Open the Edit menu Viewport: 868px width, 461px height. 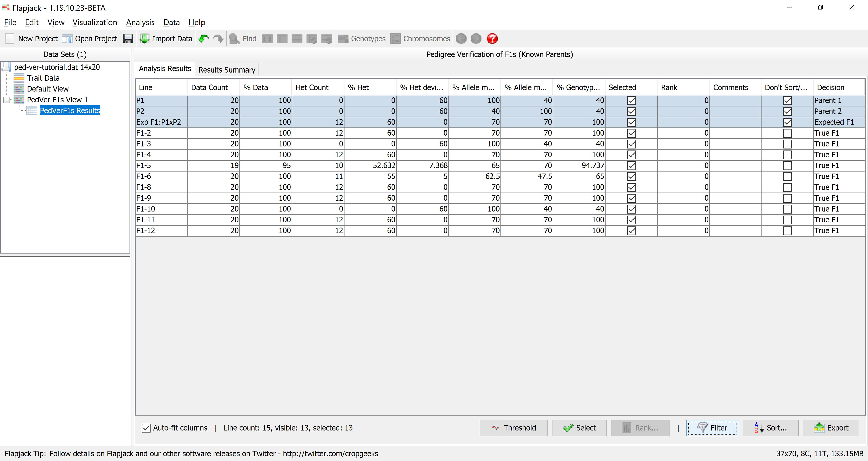32,22
